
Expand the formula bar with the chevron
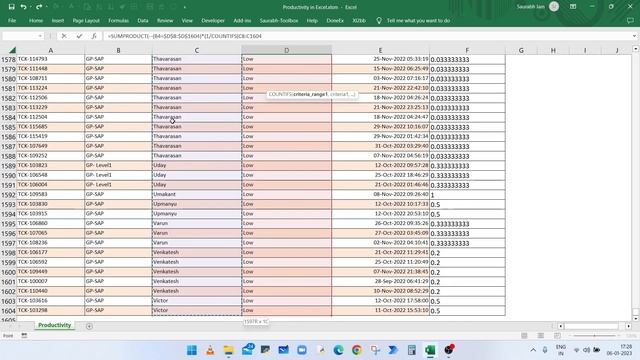(x=634, y=36)
